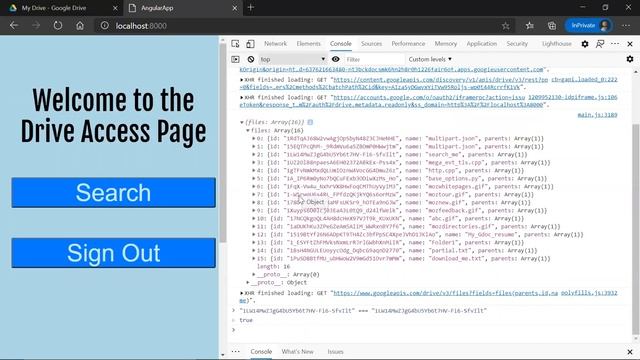Open the InPrivate profile badge
The height and width of the screenshot is (360, 640).
click(x=588, y=26)
